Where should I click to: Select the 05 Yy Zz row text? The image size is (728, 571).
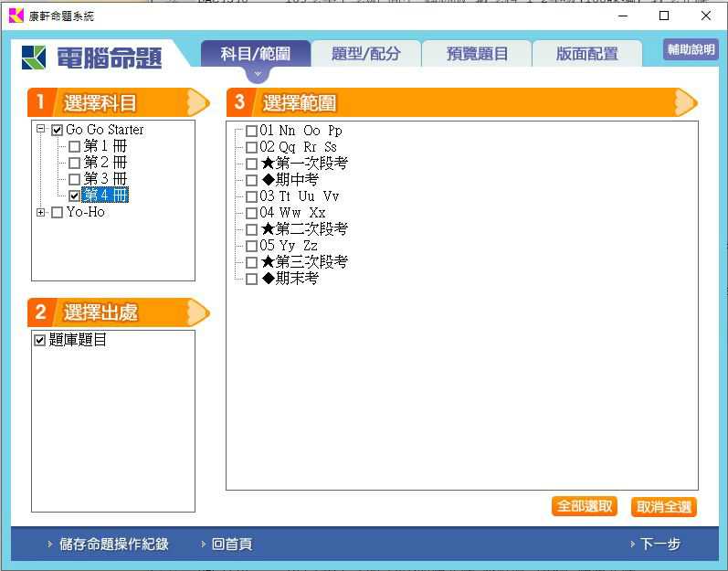click(x=289, y=246)
